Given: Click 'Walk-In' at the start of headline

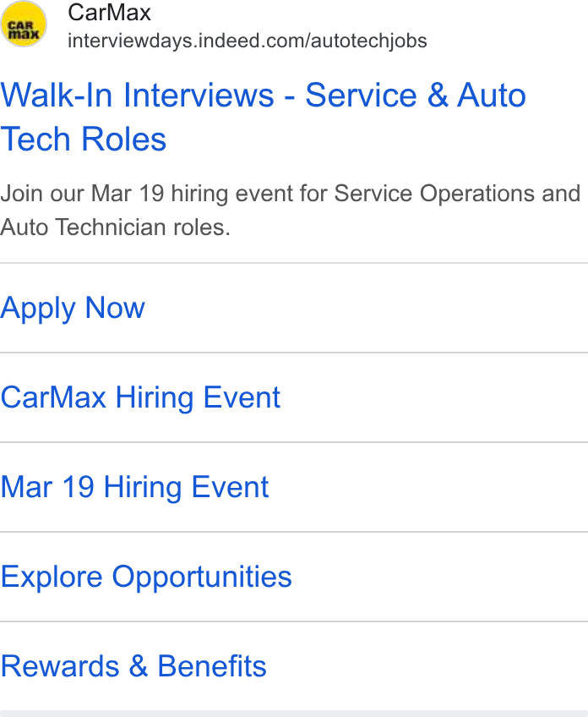Looking at the screenshot, I should pyautogui.click(x=57, y=95).
